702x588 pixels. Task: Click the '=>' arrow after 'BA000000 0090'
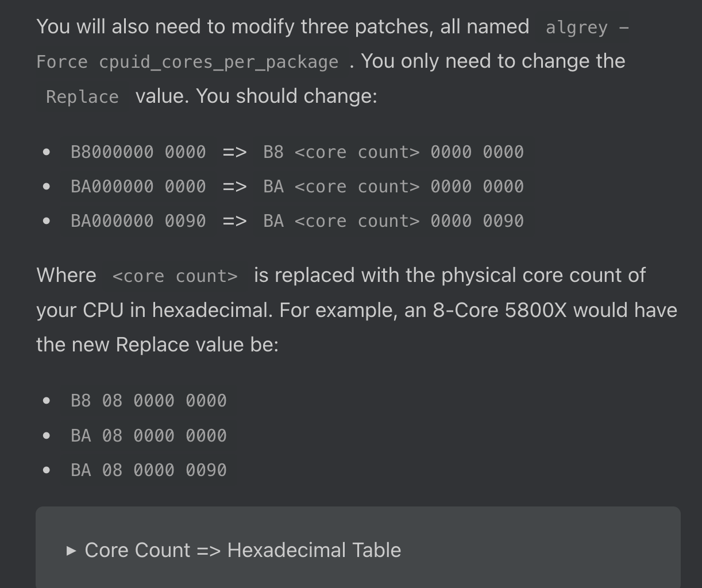[234, 221]
